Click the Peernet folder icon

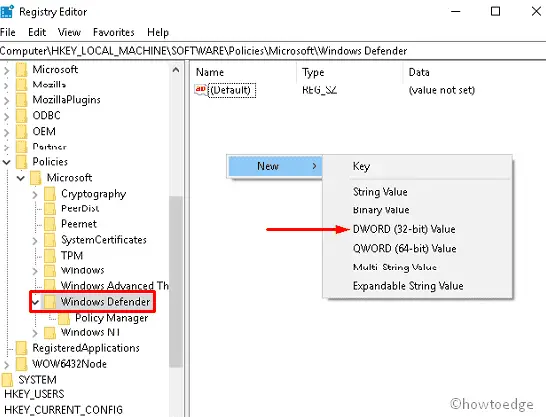(50, 224)
